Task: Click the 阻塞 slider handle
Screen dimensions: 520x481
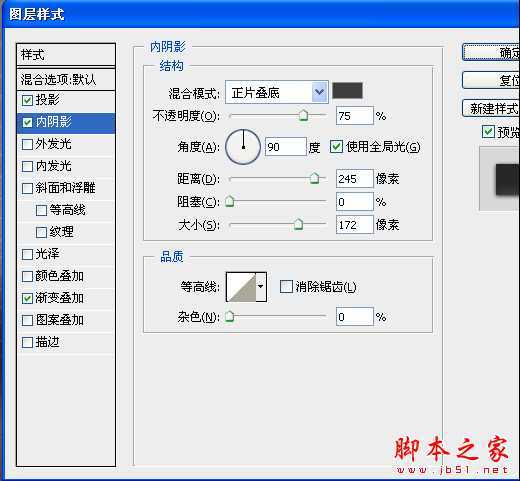Action: pyautogui.click(x=229, y=201)
